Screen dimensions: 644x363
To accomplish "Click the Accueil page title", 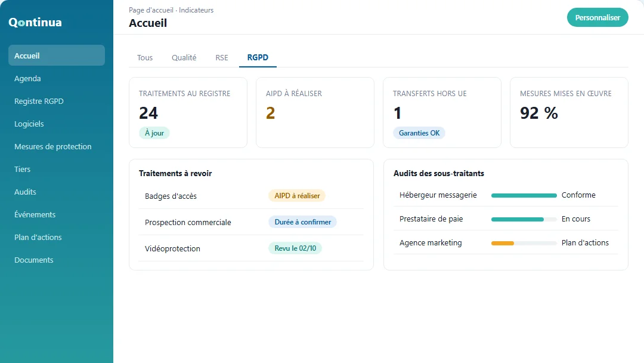I will (x=148, y=23).
